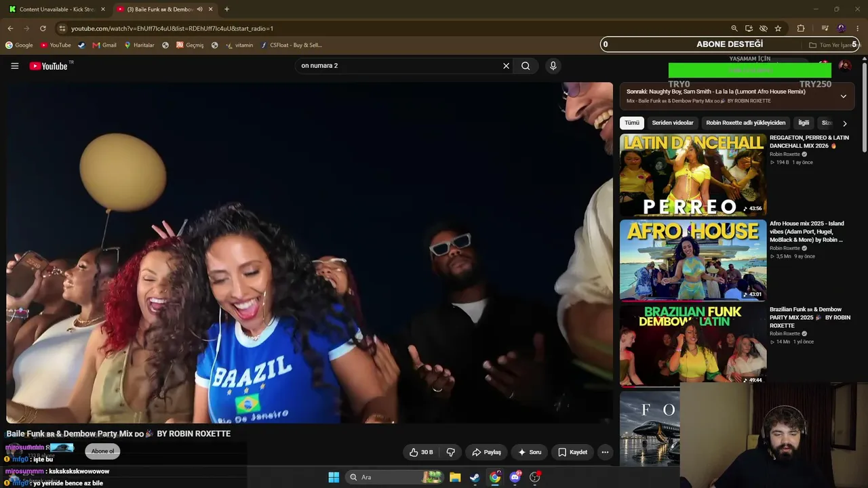Select the Tümü filter chip
The image size is (868, 488).
coord(632,123)
